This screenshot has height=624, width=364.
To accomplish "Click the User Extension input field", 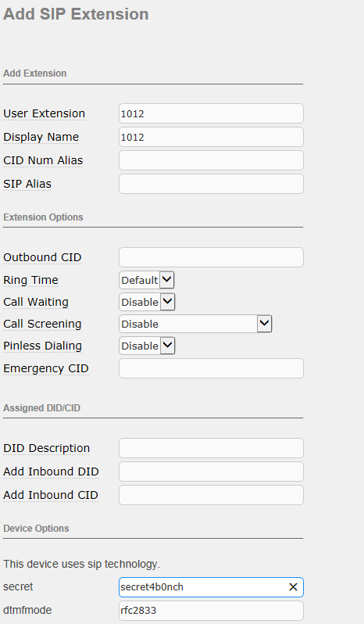I will (211, 113).
